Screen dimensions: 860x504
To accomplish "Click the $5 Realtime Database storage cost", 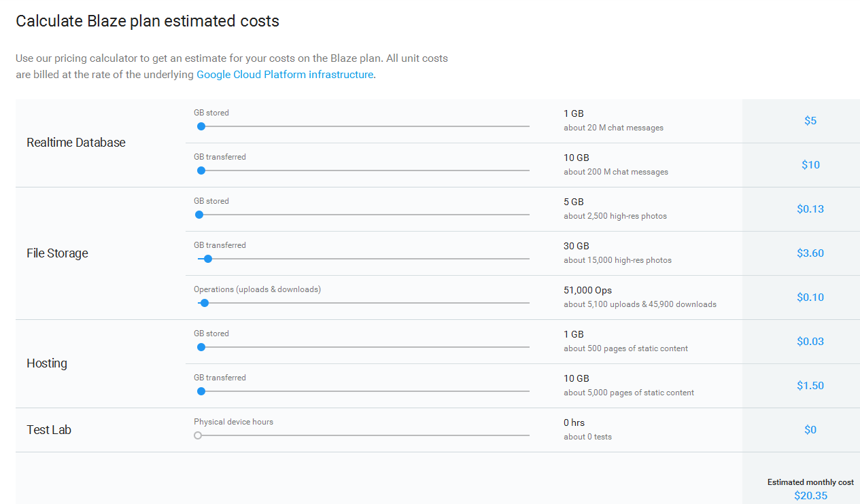I will [810, 121].
